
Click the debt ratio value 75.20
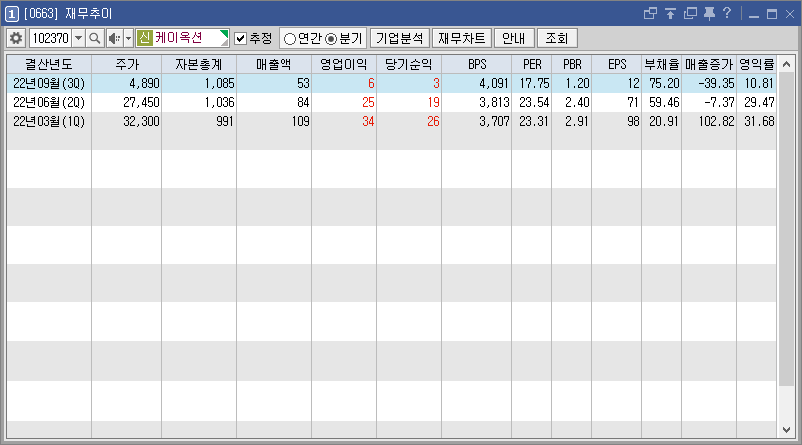click(664, 83)
